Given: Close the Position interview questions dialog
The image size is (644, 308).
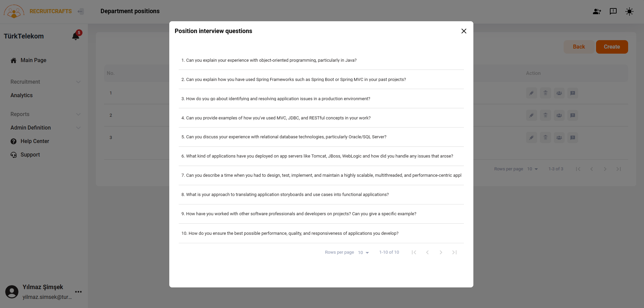Looking at the screenshot, I should click(x=464, y=31).
